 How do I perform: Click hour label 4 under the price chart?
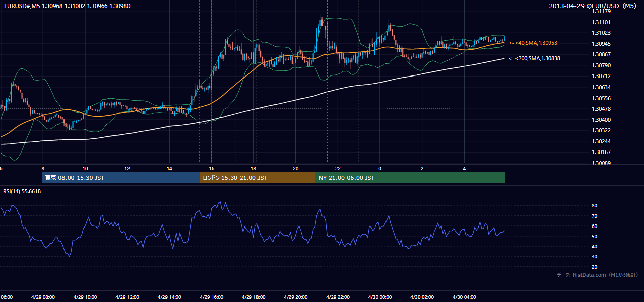[x=464, y=168]
